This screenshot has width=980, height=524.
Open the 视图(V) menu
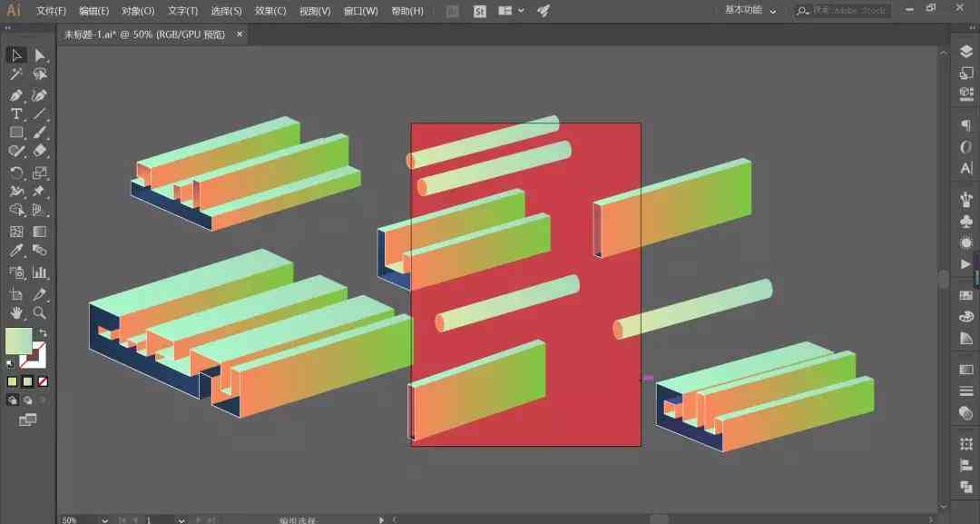pyautogui.click(x=314, y=11)
